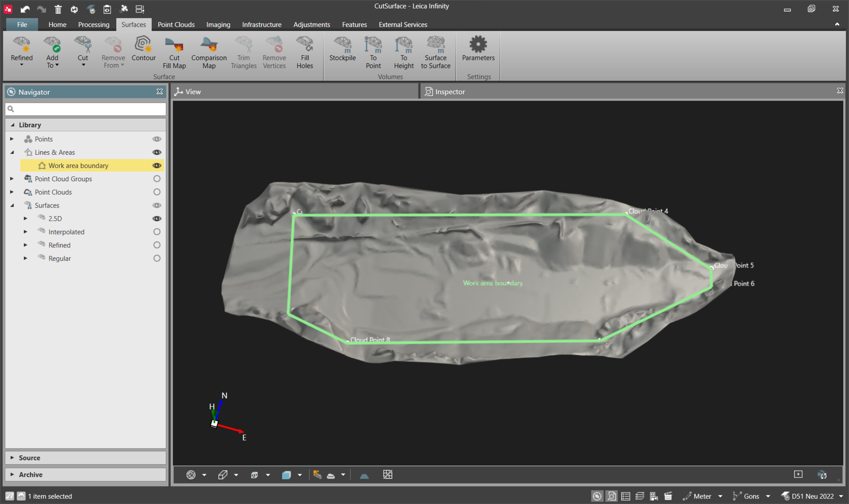Screen dimensions: 849x504
Task: Switch to the Infrastructure ribbon tab
Action: (x=262, y=24)
